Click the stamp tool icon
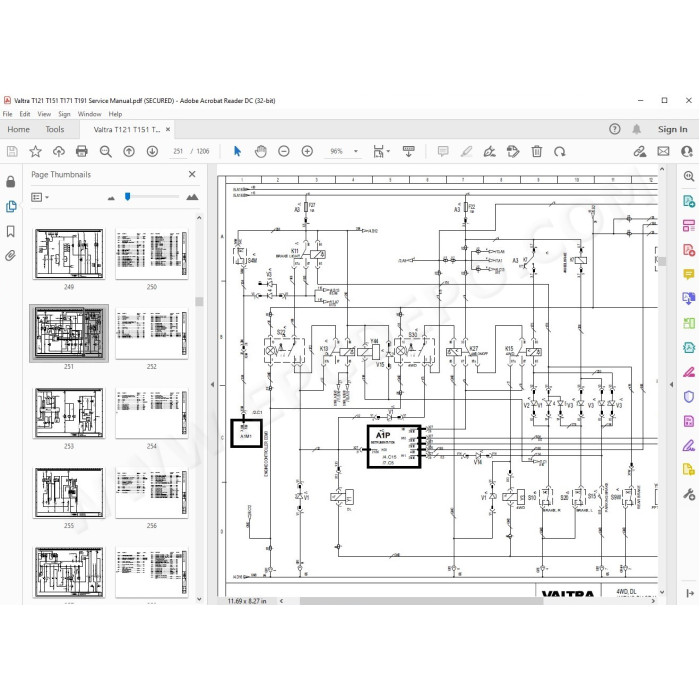This screenshot has height=700, width=700. click(513, 151)
